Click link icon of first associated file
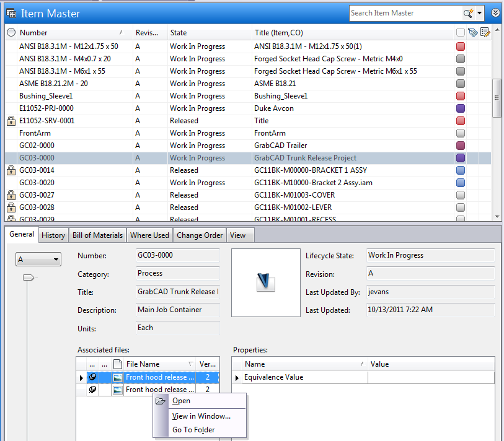This screenshot has width=504, height=441. pos(92,377)
